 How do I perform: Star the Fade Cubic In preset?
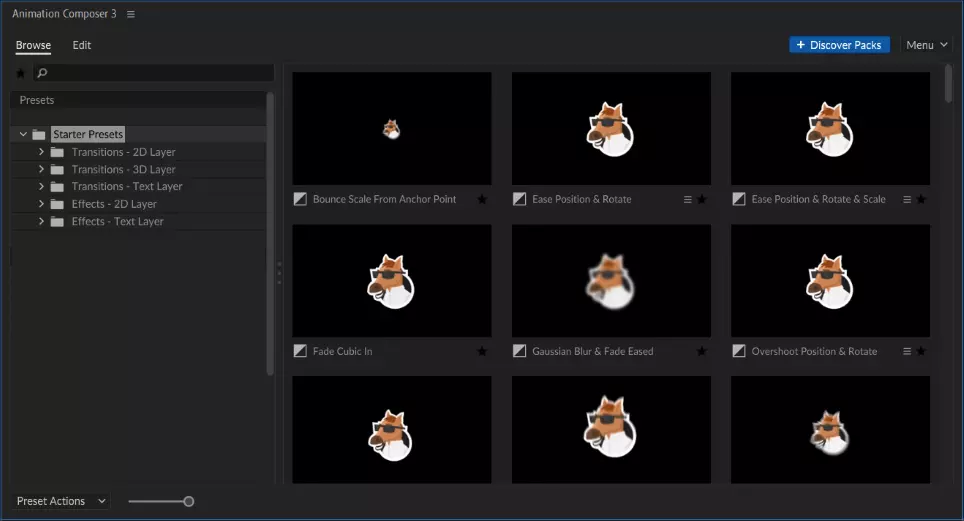pos(482,351)
